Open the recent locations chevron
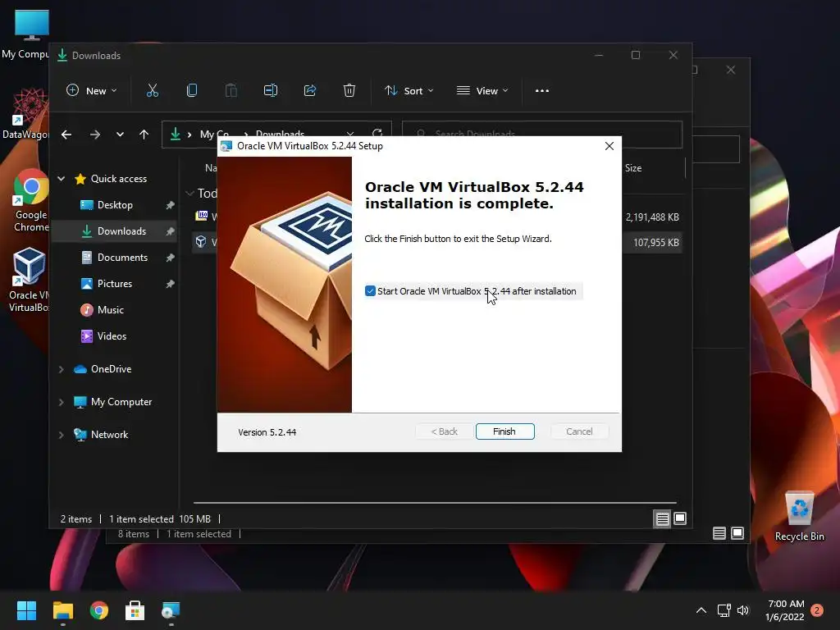Viewport: 840px width, 630px height. (x=120, y=135)
